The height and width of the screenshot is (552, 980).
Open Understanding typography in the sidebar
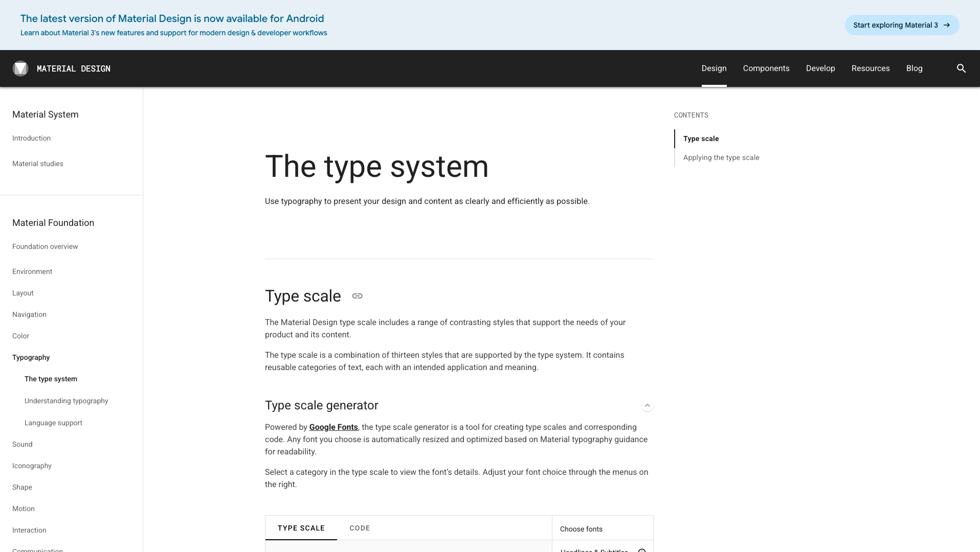[x=66, y=401]
